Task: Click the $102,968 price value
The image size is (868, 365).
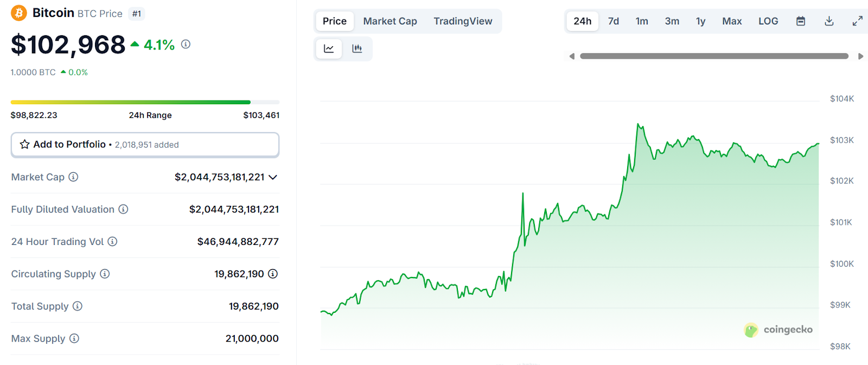Action: coord(68,45)
